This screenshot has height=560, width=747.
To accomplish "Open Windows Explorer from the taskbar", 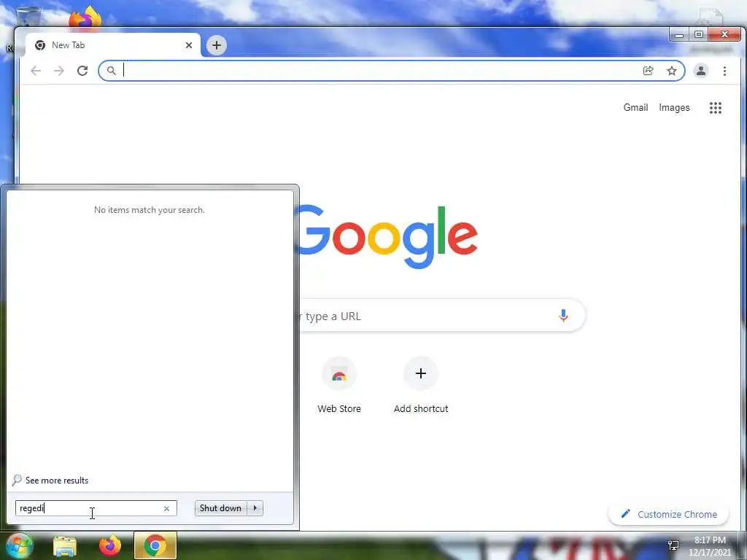I will click(x=65, y=546).
